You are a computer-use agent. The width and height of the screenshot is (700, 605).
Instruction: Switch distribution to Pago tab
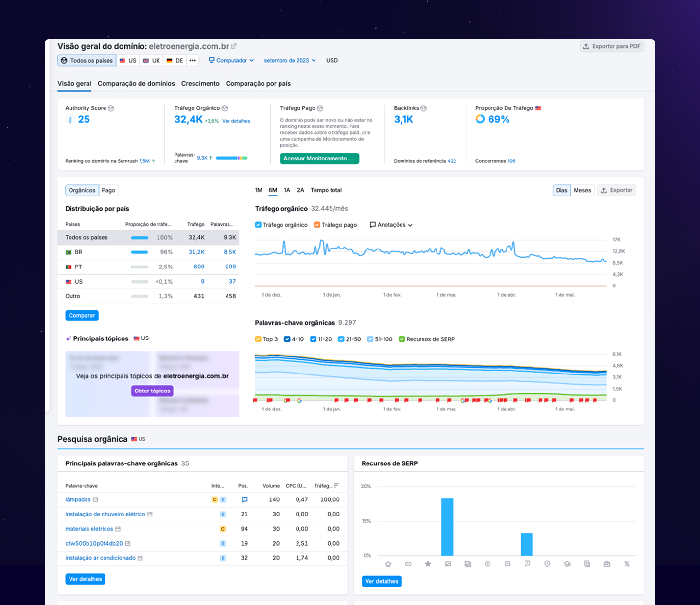coord(108,190)
